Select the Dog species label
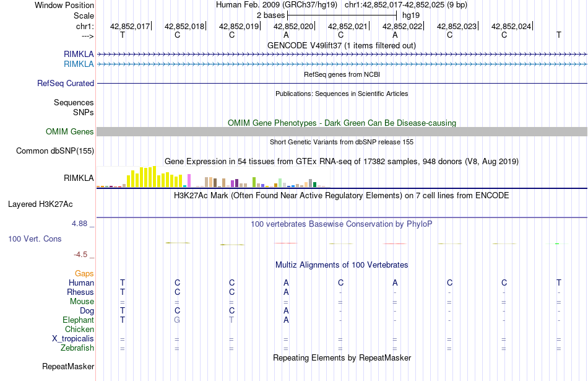This screenshot has width=588, height=381. (x=87, y=311)
